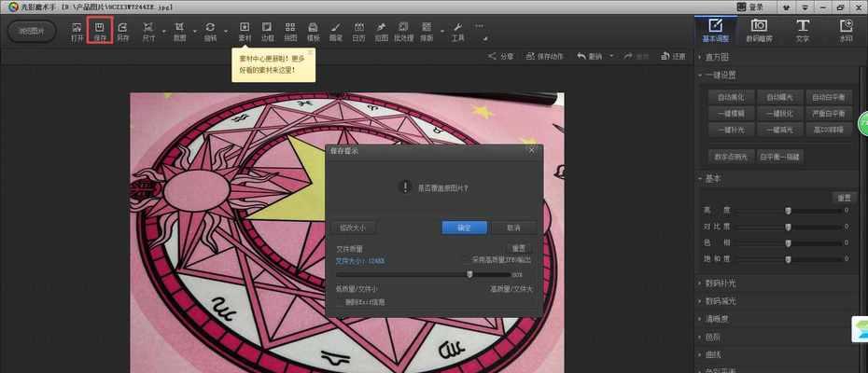Open the 模板 (Template) tool
The image size is (868, 373).
coord(314,32)
